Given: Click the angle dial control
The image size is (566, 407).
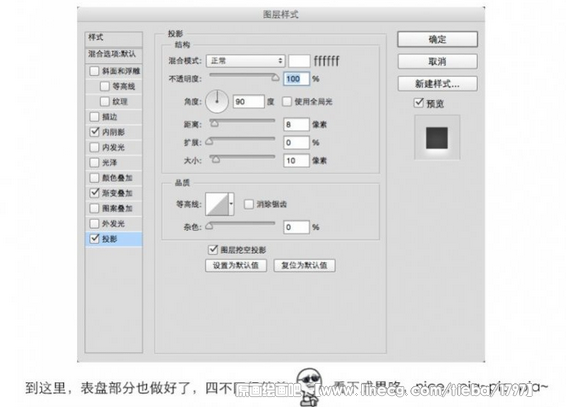Looking at the screenshot, I should (217, 101).
